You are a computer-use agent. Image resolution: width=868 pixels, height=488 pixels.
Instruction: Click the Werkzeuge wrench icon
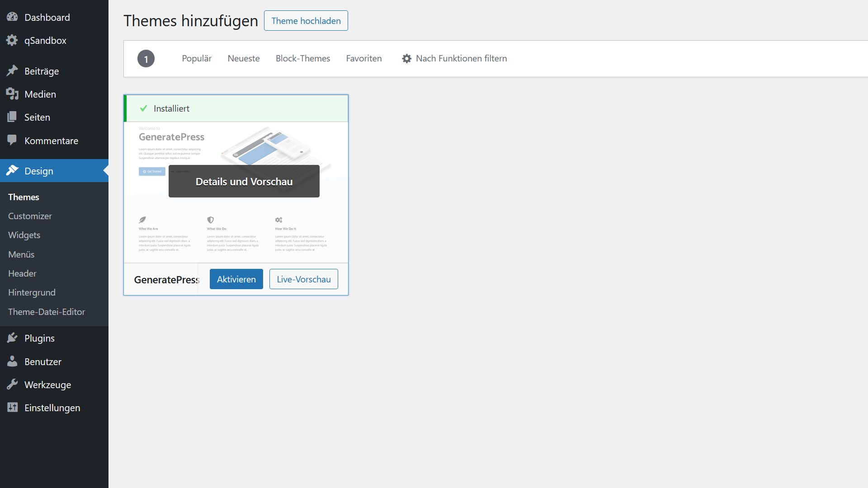12,385
